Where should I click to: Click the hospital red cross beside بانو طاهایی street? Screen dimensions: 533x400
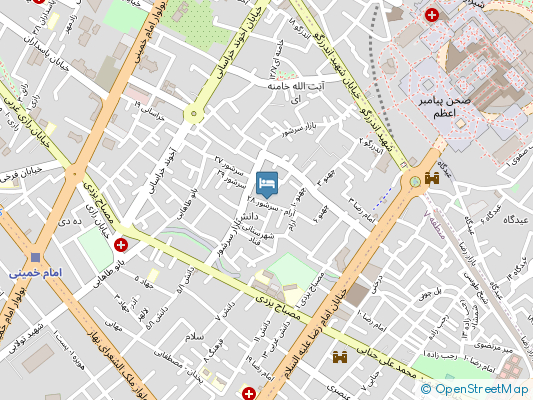coord(121,245)
